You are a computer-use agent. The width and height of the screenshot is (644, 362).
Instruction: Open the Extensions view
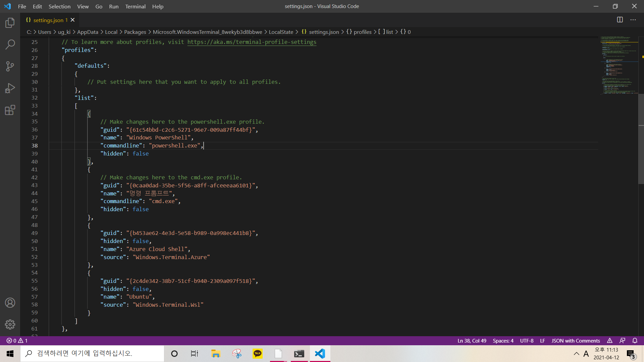click(x=10, y=110)
